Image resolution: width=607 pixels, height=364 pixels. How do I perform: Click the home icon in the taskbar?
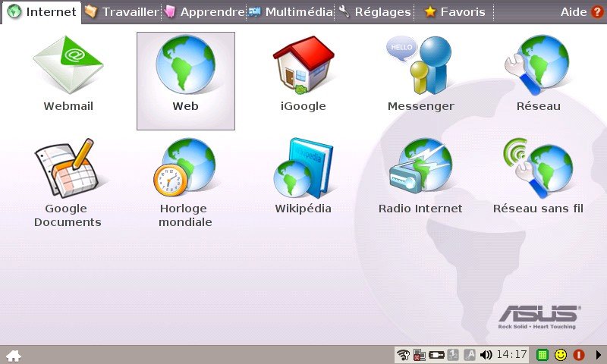tap(14, 355)
